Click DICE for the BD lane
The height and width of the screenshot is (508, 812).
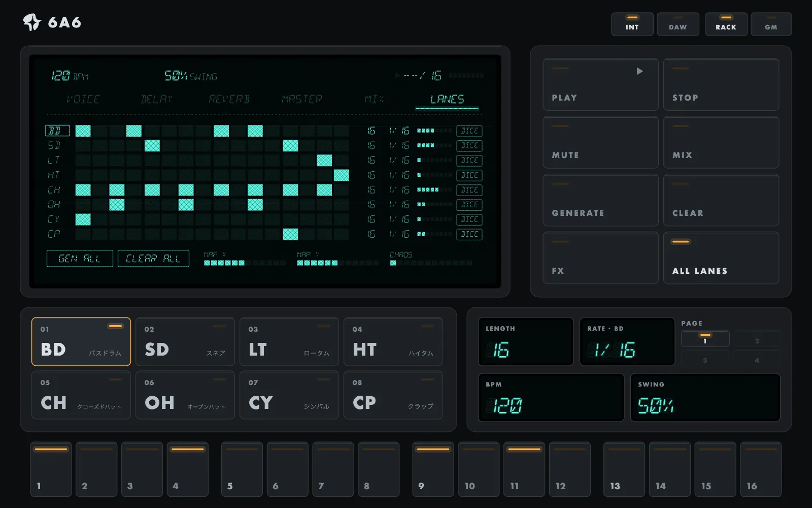click(469, 131)
